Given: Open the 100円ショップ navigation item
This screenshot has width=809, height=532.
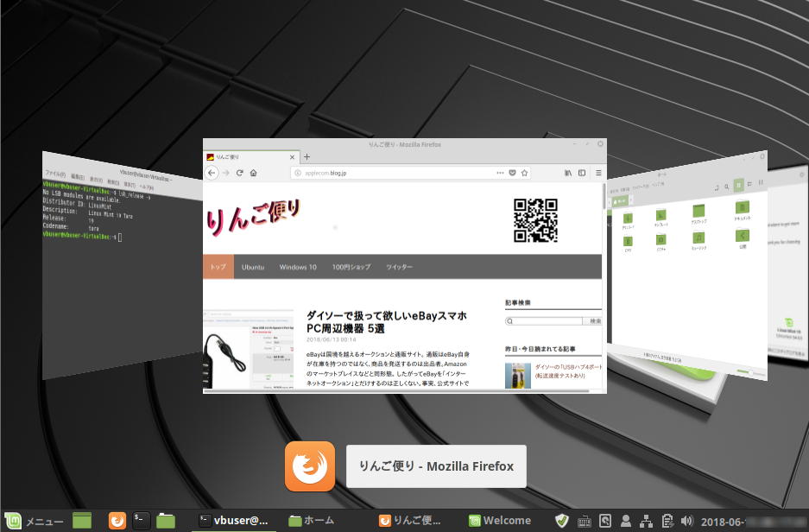Looking at the screenshot, I should tap(351, 267).
